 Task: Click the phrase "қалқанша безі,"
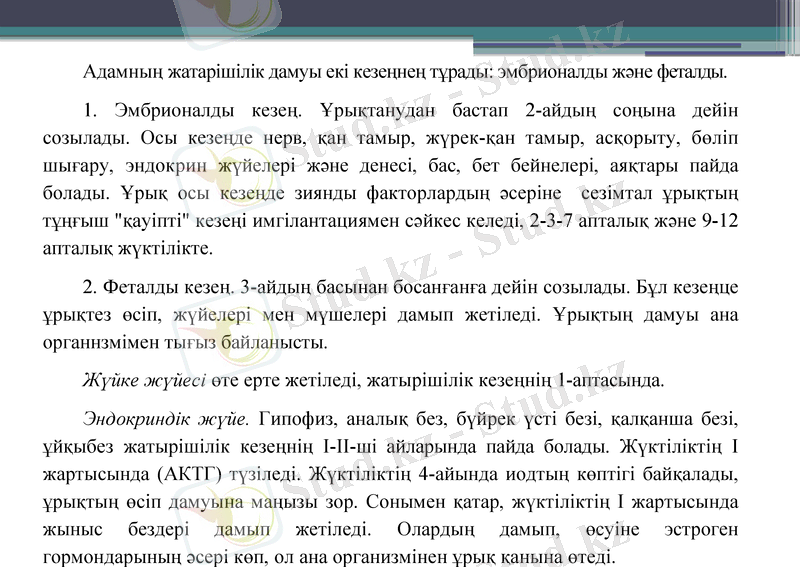[674, 420]
